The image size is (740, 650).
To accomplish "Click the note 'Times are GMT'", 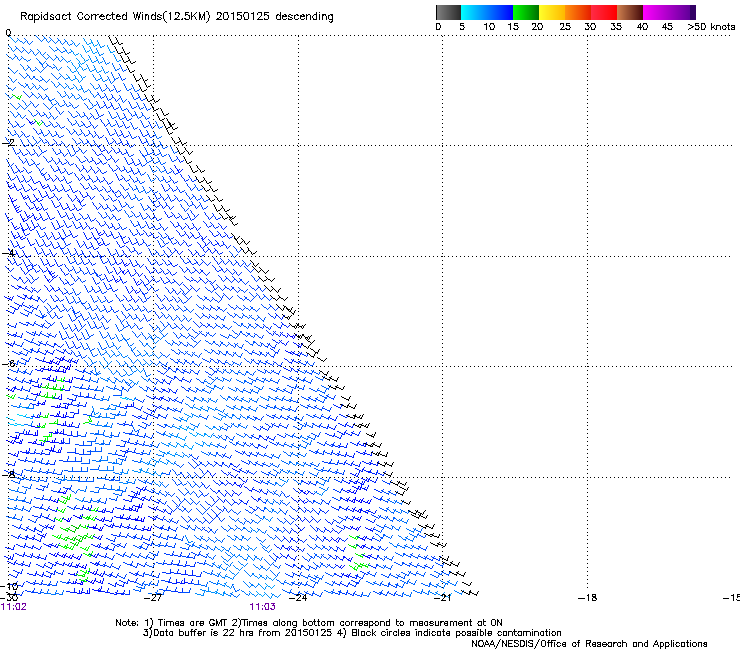I will tap(193, 623).
